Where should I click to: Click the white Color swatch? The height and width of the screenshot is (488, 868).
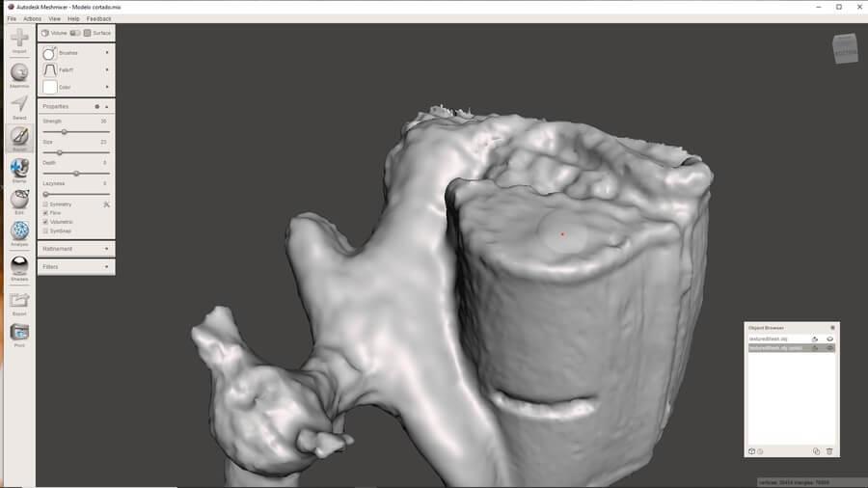pos(50,88)
